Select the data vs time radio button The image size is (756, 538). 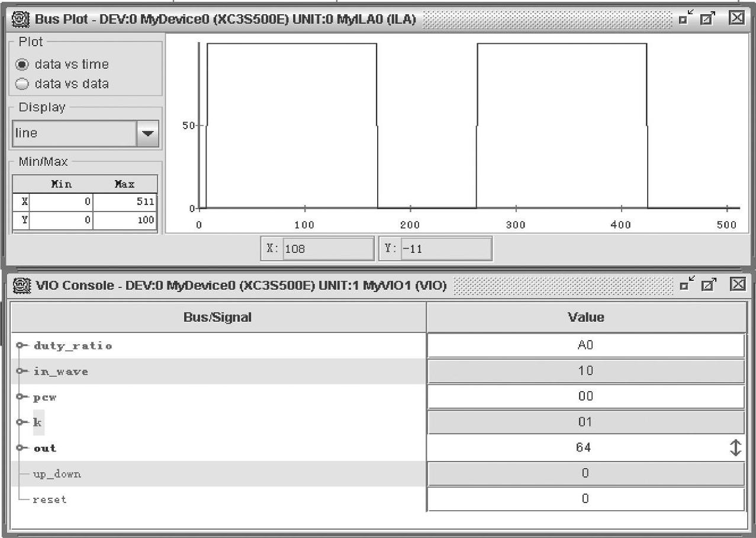click(x=22, y=64)
